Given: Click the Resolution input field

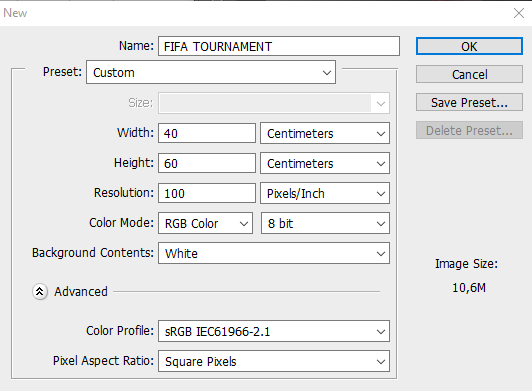Looking at the screenshot, I should [207, 193].
